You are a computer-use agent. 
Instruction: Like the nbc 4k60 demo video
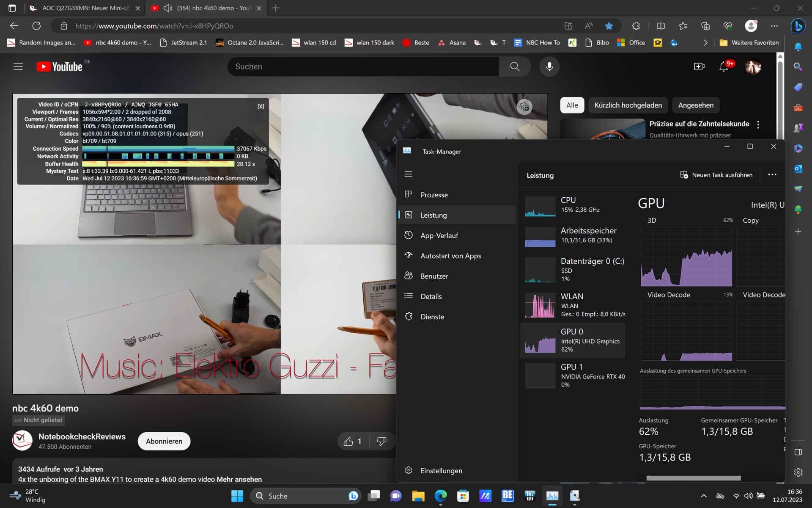(x=353, y=441)
